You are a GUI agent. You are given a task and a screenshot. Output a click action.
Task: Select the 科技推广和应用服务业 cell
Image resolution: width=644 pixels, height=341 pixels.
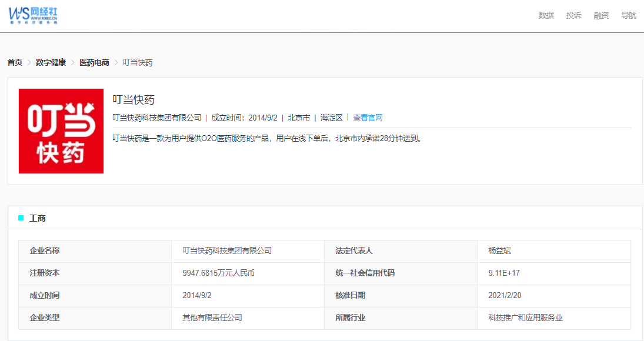point(554,318)
